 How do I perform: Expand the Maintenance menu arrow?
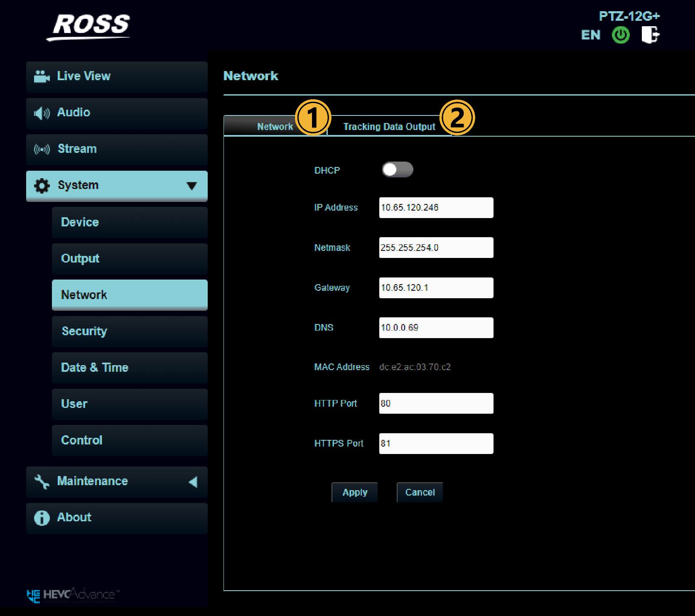click(193, 482)
